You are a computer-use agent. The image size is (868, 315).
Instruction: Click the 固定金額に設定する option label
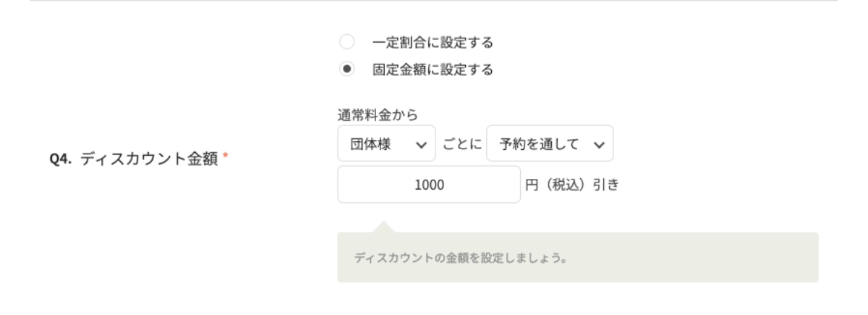coord(432,70)
